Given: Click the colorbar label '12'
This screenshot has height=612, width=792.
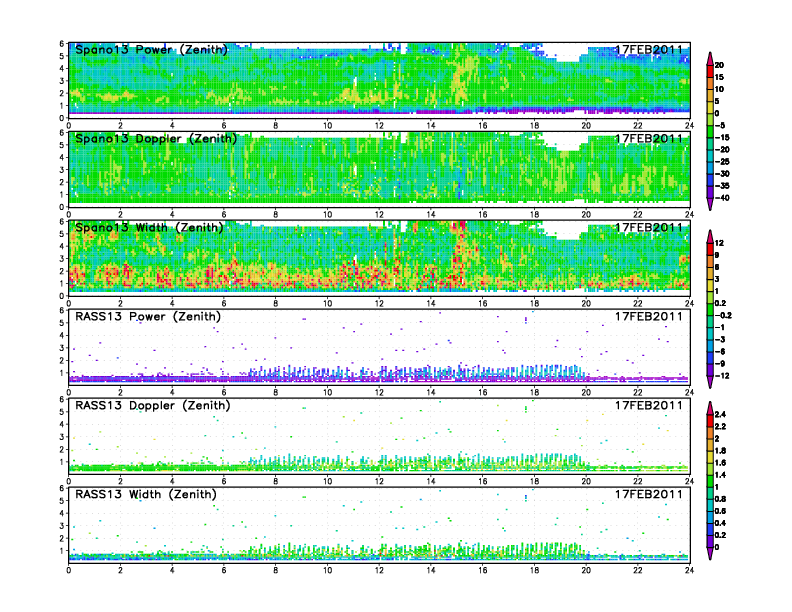Looking at the screenshot, I should (x=719, y=243).
